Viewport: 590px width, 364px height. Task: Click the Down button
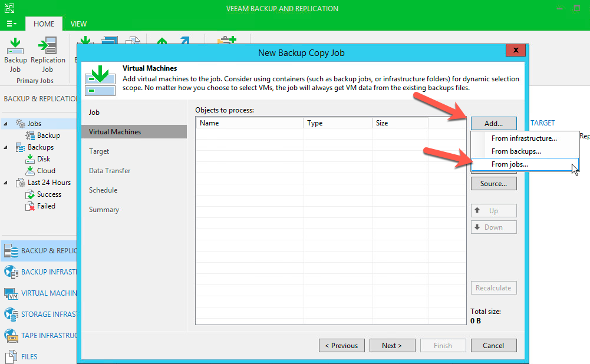494,227
